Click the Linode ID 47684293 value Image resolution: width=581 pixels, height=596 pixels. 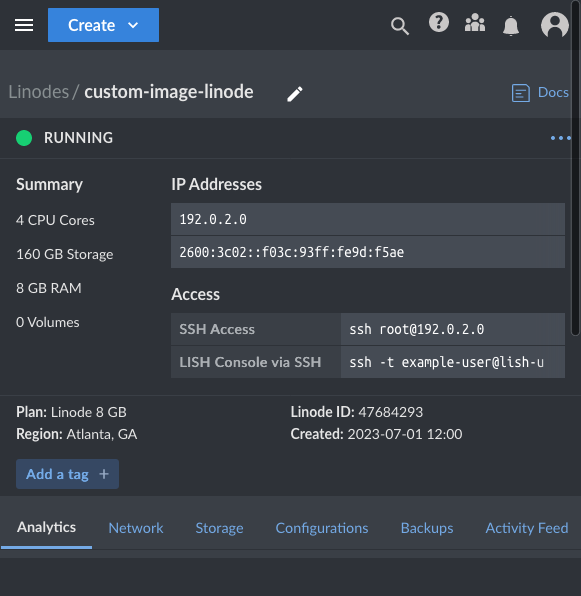pyautogui.click(x=391, y=412)
